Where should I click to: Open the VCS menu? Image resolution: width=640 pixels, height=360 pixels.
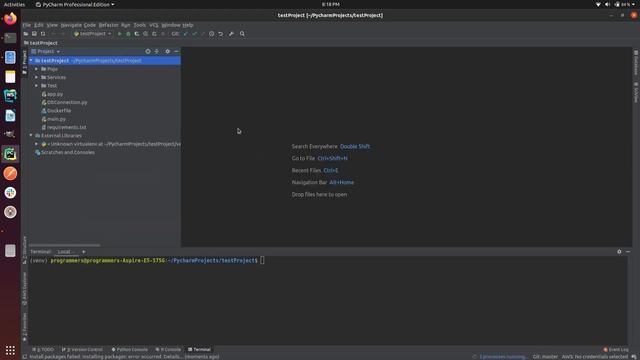pos(153,25)
